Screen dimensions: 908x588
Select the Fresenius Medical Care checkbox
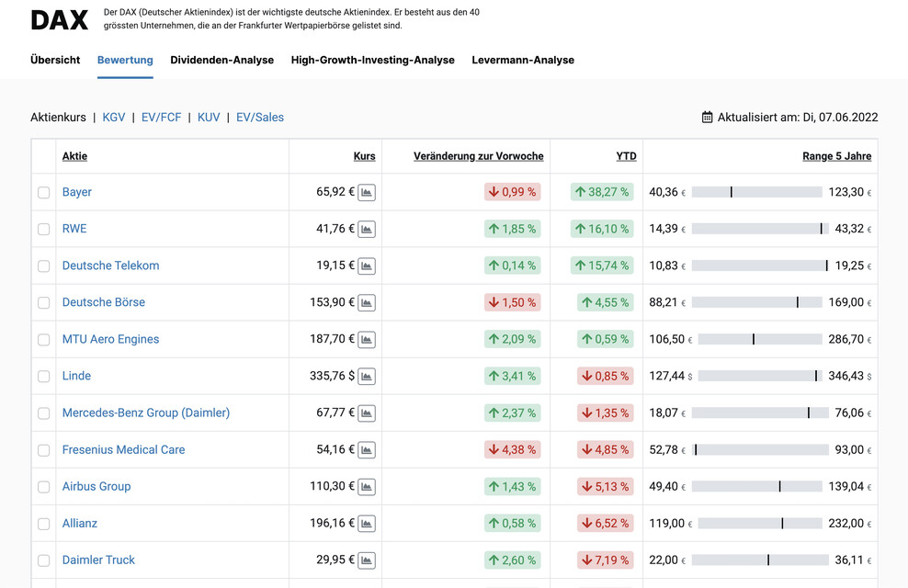click(44, 450)
